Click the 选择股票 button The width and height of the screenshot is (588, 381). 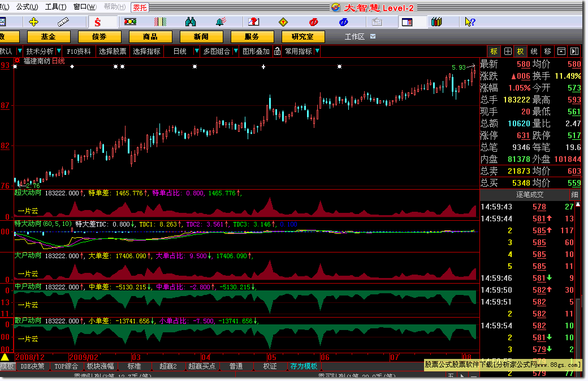[x=113, y=51]
